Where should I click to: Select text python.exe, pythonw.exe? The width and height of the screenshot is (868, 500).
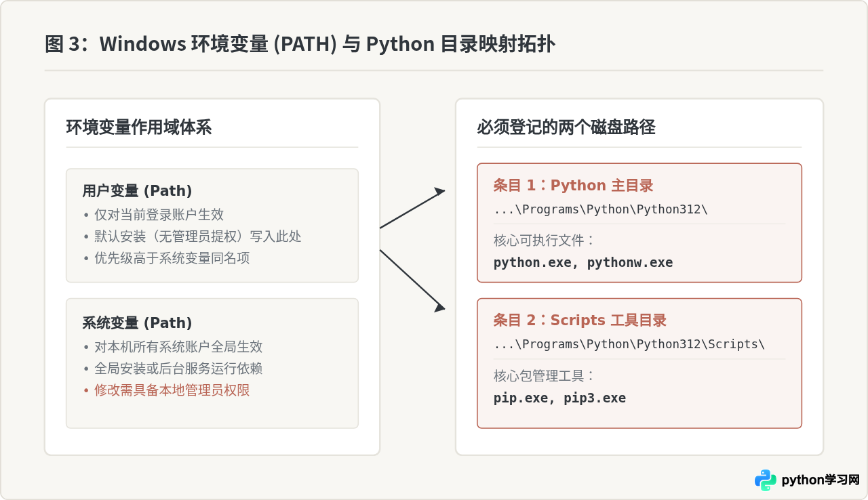click(x=583, y=263)
